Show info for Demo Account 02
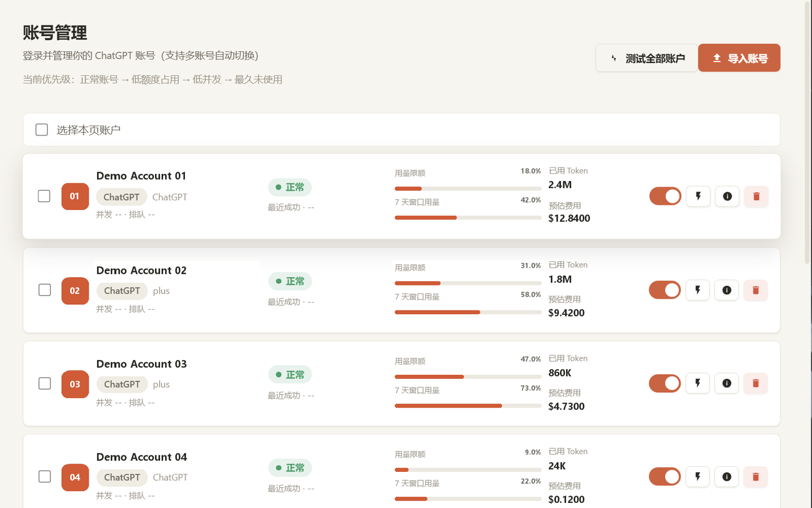Viewport: 812px width, 508px height. 727,290
